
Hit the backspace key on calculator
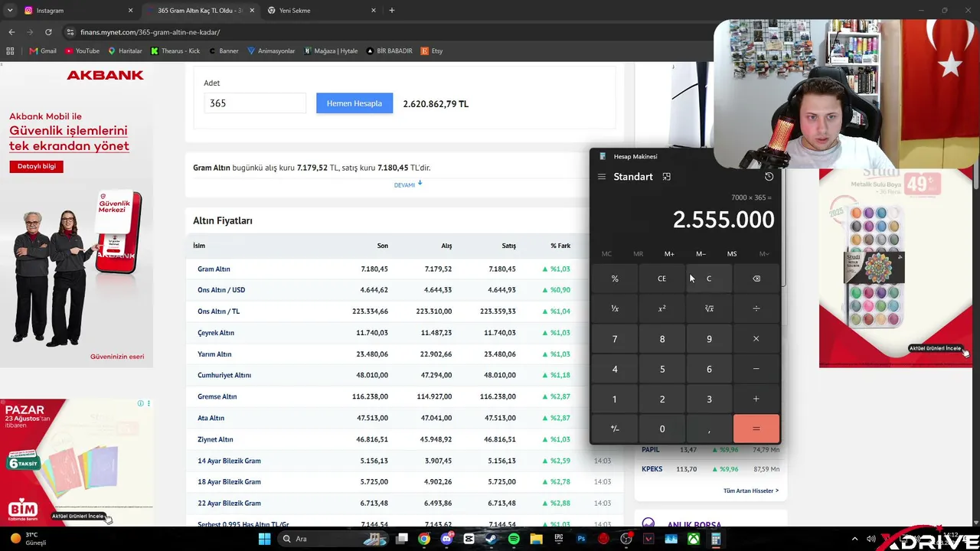(756, 279)
